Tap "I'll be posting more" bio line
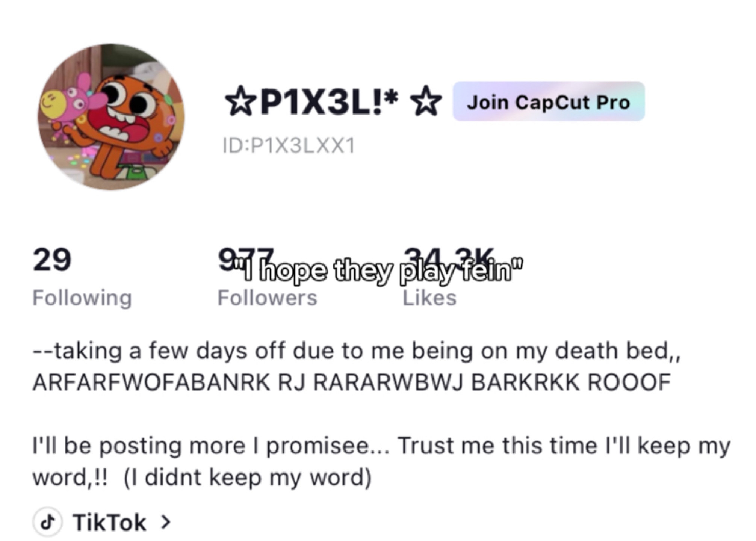Screen dimensions: 756x541 [381, 446]
